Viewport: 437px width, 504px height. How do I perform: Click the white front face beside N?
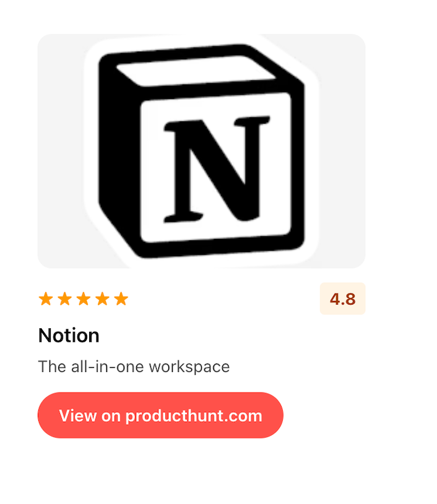tap(280, 167)
